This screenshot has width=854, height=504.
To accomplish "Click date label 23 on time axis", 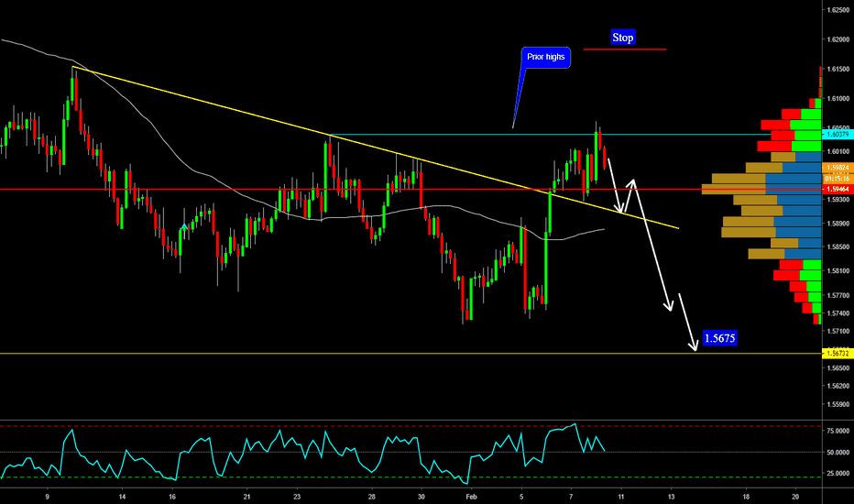I will click(297, 497).
